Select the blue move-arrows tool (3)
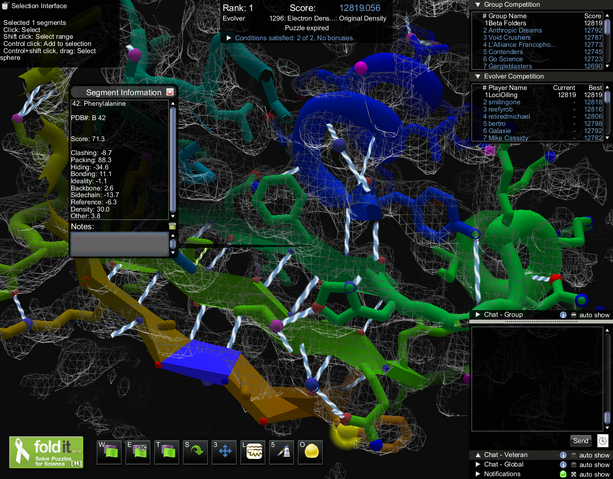The image size is (613, 479). click(224, 452)
